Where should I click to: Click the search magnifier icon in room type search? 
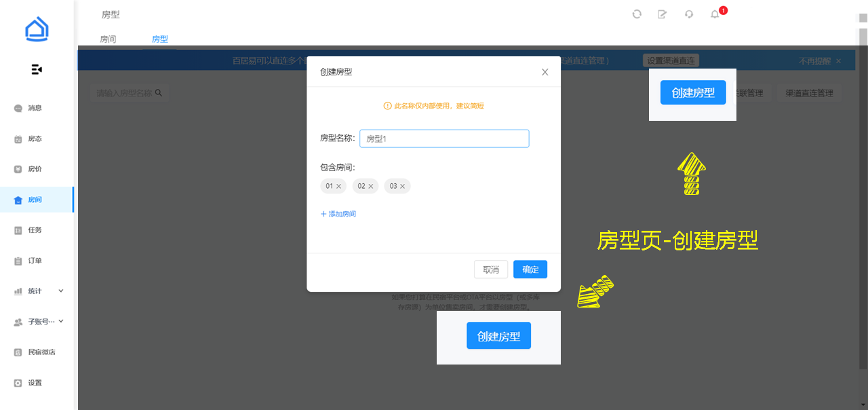coord(159,93)
